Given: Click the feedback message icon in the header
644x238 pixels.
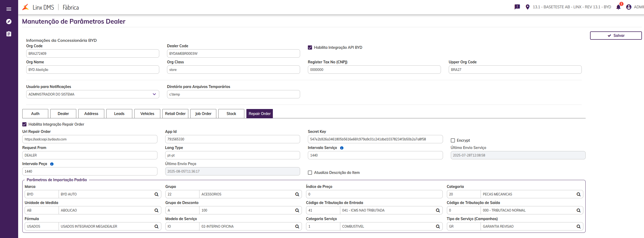Looking at the screenshot, I should pos(517,7).
